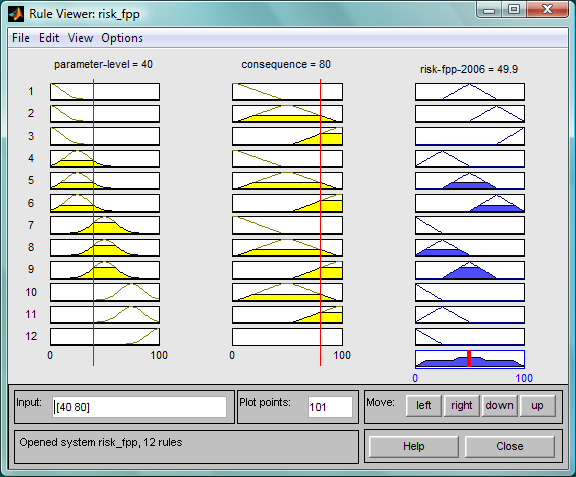576x477 pixels.
Task: Open Help for the Rule Viewer
Action: tap(414, 446)
